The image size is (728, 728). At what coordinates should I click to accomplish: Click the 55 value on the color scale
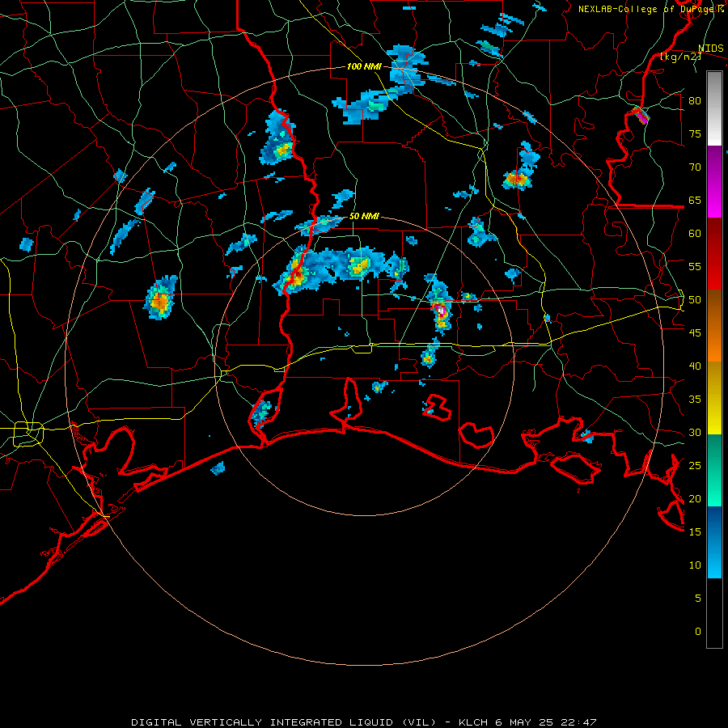695,266
